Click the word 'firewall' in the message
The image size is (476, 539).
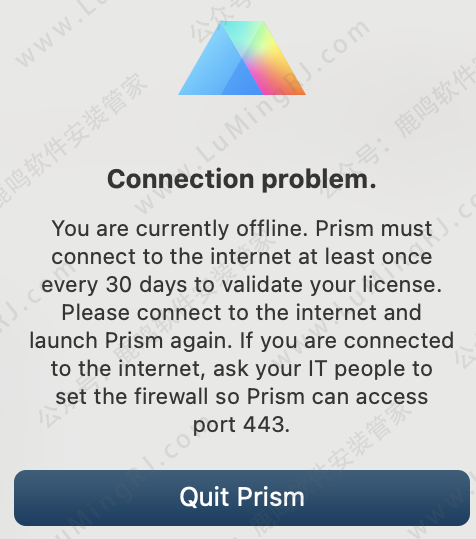coord(171,396)
